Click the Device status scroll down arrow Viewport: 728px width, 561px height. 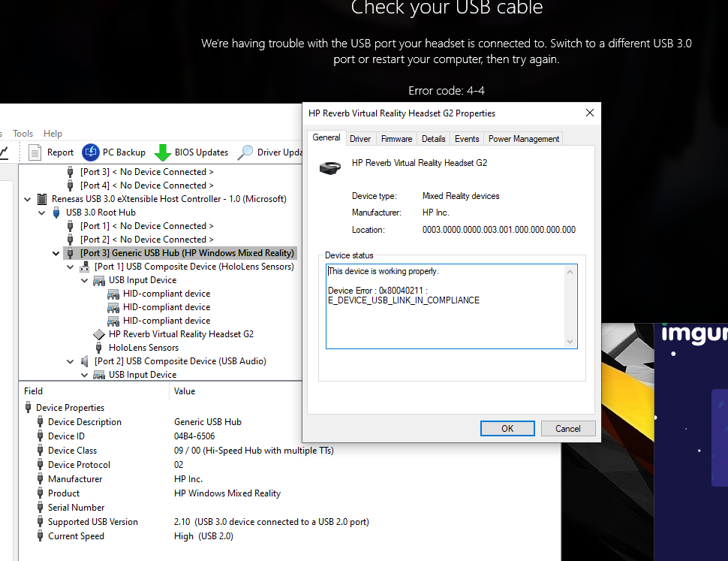pyautogui.click(x=570, y=342)
